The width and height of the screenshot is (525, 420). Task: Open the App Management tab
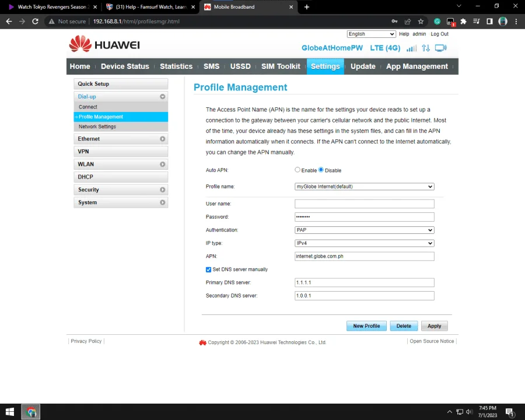(x=417, y=66)
